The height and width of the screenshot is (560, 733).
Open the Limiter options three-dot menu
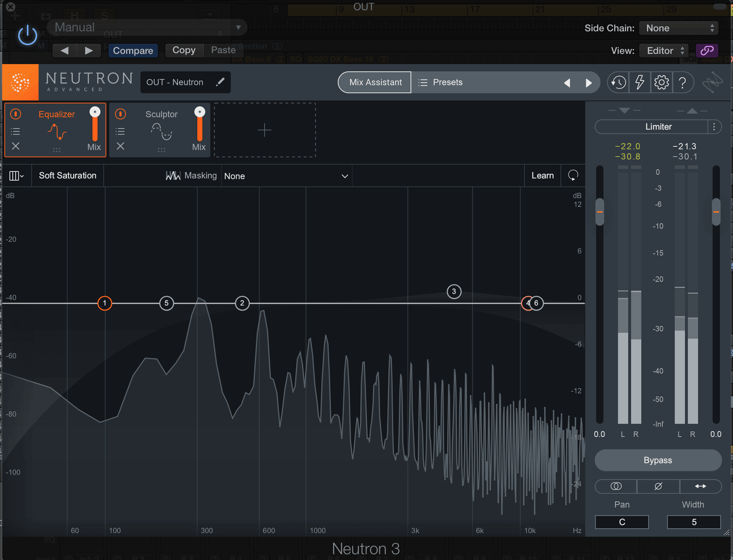tap(714, 127)
